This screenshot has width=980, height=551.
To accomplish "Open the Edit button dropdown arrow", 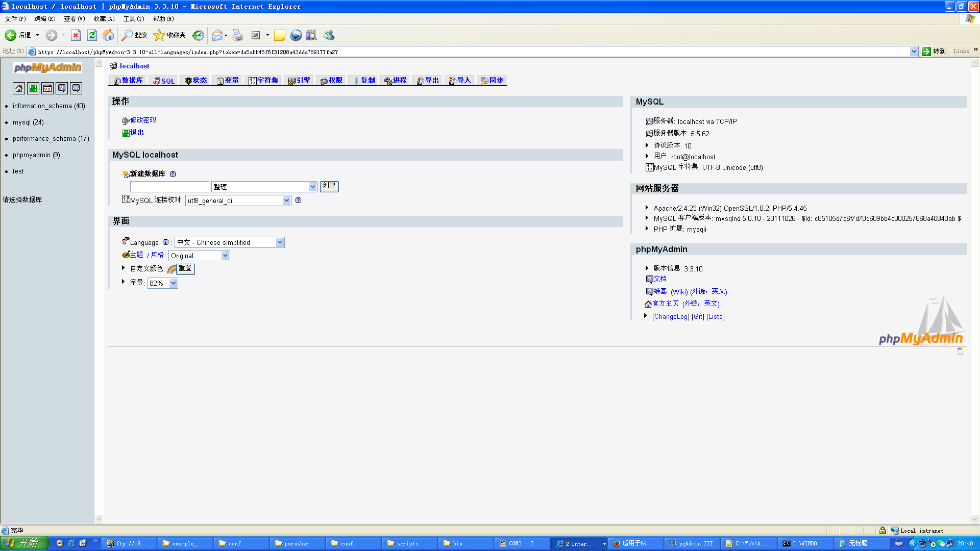I will (x=267, y=35).
